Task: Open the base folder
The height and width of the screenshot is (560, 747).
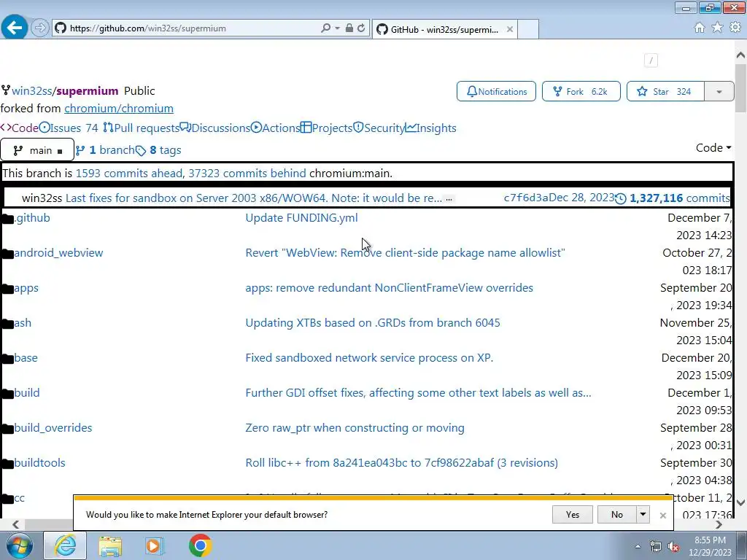Action: point(26,358)
